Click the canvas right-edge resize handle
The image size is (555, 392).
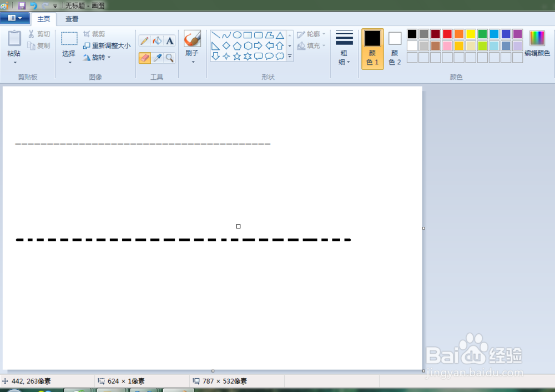(x=423, y=228)
